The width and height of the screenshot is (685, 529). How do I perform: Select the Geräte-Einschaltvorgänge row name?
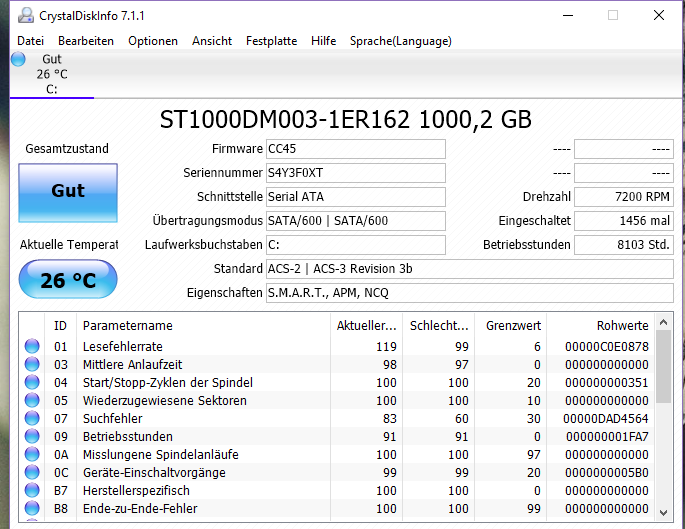click(x=154, y=473)
